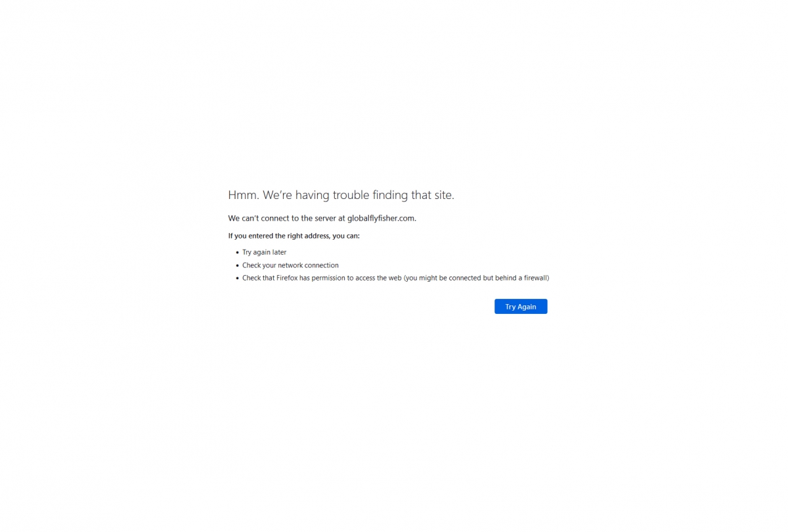Click the blue Try Again button

click(521, 307)
